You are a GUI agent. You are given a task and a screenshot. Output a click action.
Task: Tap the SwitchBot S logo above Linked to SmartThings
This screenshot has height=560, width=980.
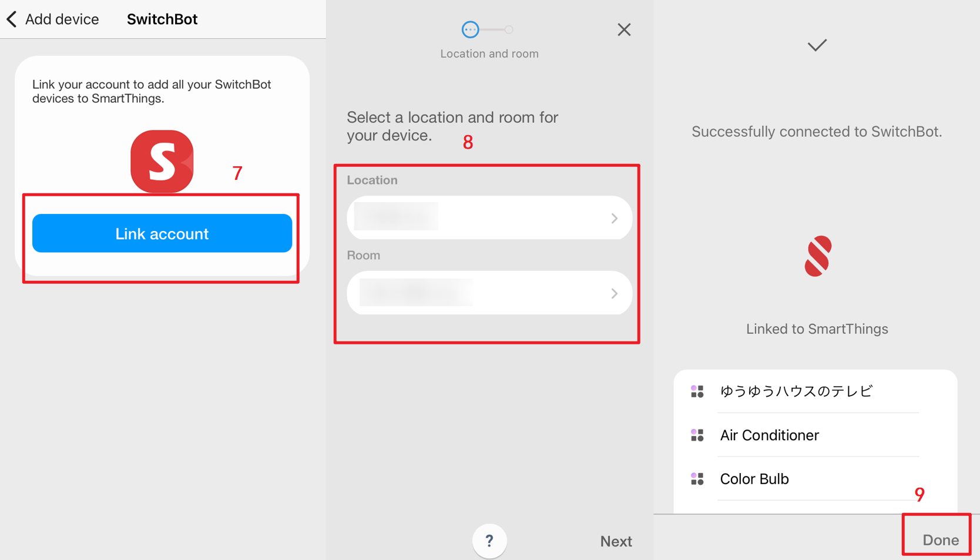(817, 256)
